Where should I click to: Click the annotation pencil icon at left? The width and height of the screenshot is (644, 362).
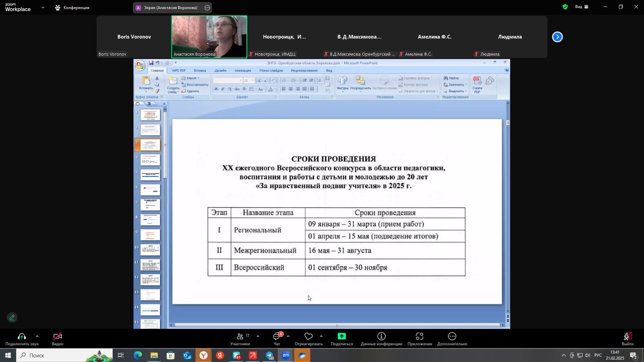(x=12, y=317)
